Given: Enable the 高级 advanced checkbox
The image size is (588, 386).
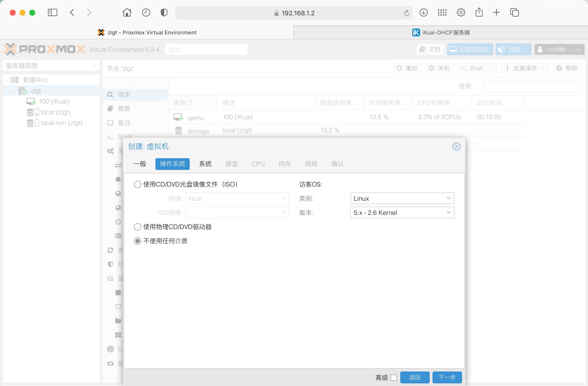Looking at the screenshot, I should pos(394,378).
